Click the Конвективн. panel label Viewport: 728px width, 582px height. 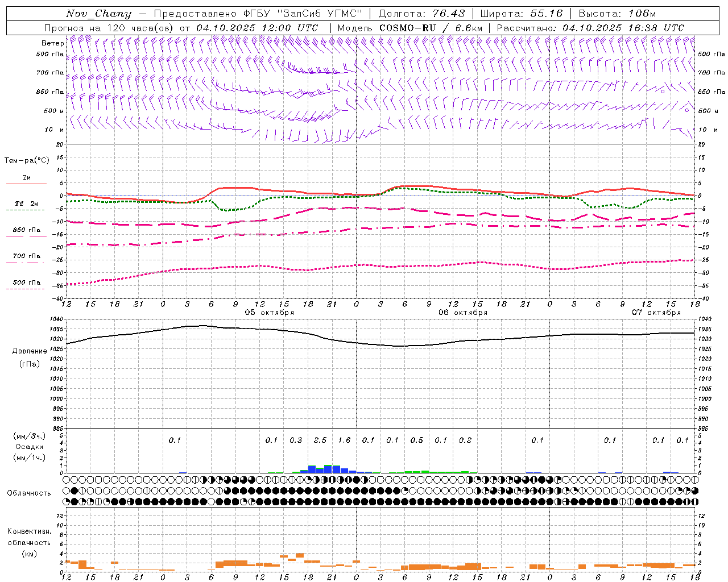tap(29, 531)
